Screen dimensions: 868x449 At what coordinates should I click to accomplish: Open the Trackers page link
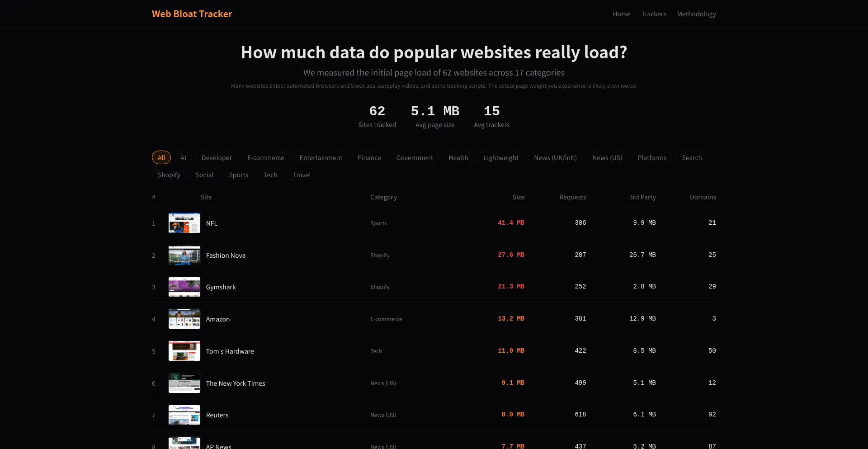click(653, 14)
